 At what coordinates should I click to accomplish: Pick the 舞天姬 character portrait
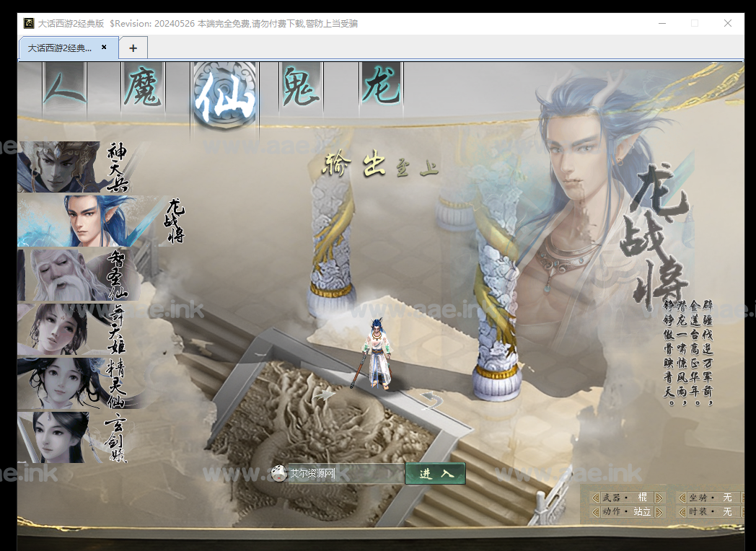[58, 329]
